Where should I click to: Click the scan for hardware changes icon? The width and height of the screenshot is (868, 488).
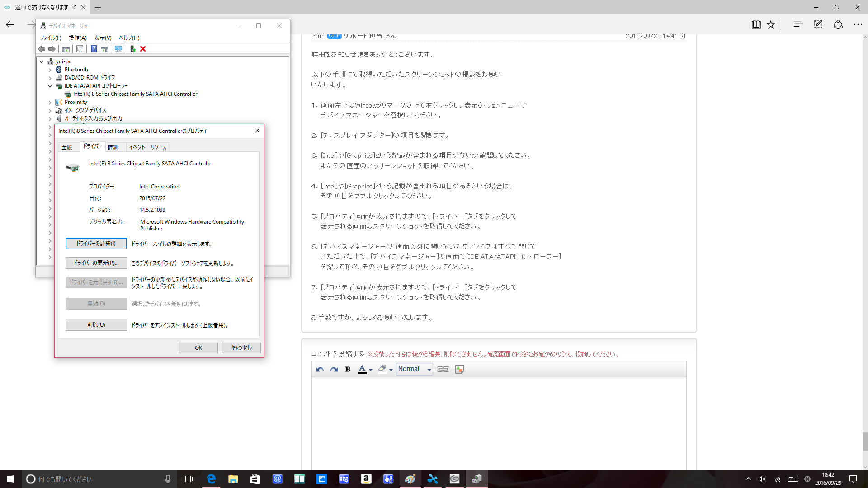pos(118,49)
